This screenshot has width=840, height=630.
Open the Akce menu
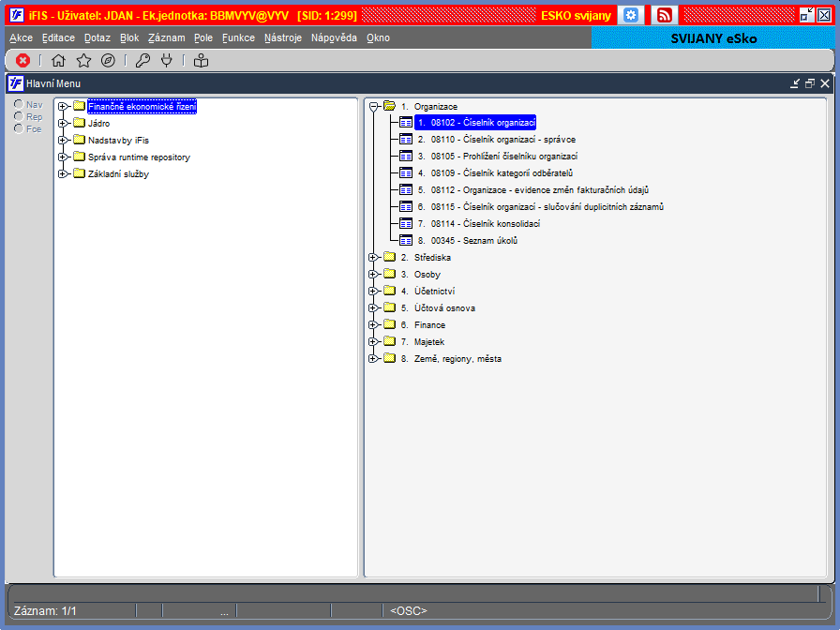tap(21, 38)
